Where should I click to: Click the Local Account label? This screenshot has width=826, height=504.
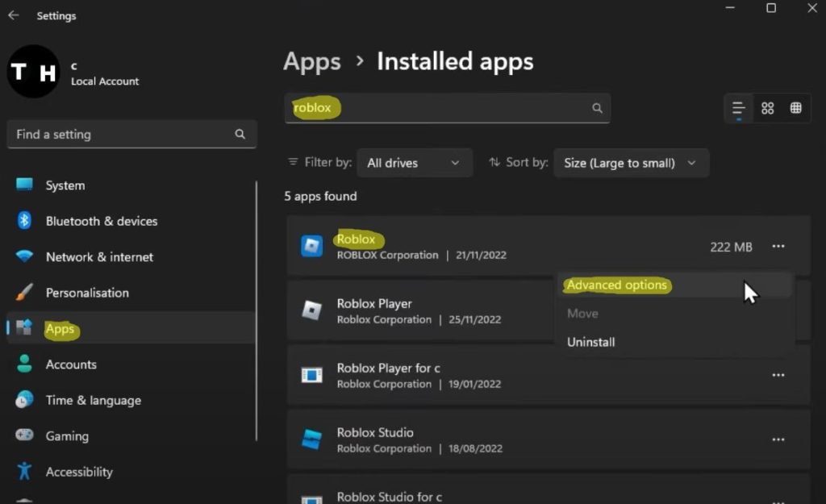point(105,81)
